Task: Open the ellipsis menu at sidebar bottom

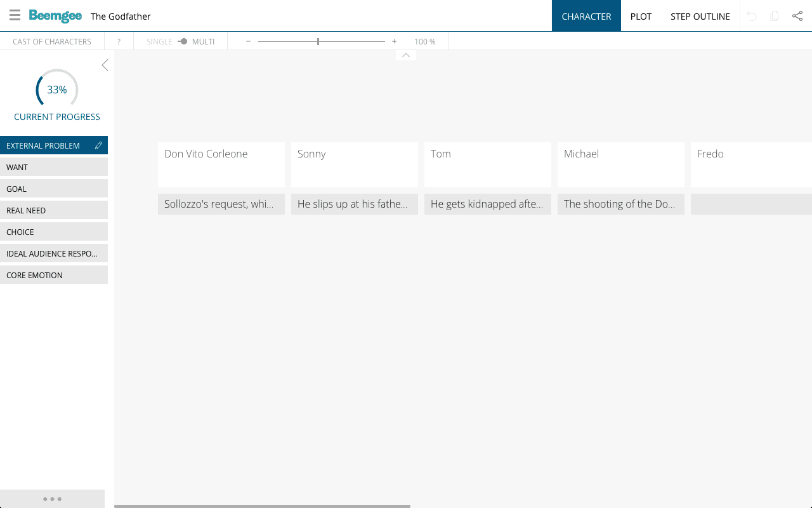Action: coord(53,498)
